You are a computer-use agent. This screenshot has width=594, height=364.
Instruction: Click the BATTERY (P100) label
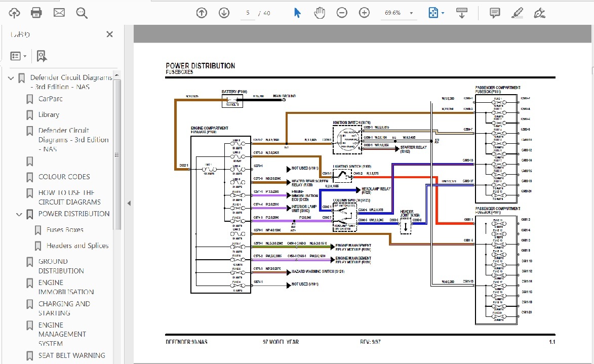[x=234, y=92]
